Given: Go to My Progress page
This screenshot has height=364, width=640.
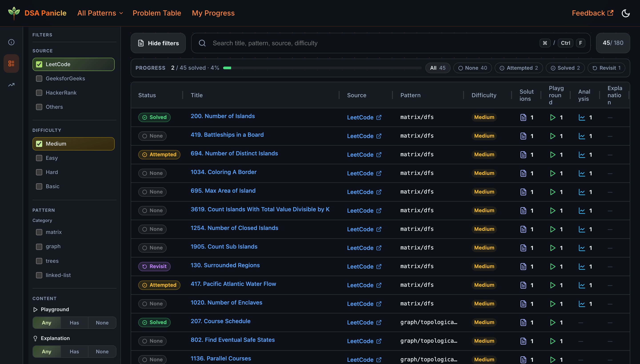Looking at the screenshot, I should 213,13.
